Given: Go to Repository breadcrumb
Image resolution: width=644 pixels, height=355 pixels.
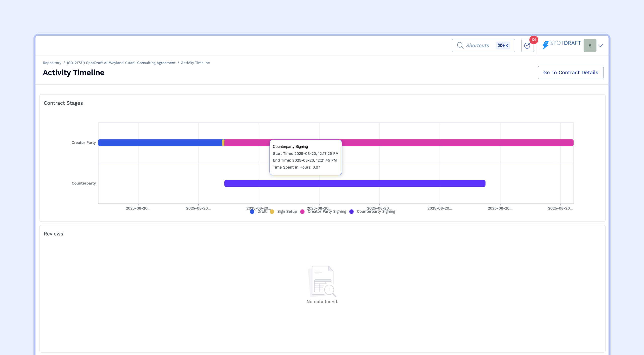Looking at the screenshot, I should coord(52,63).
